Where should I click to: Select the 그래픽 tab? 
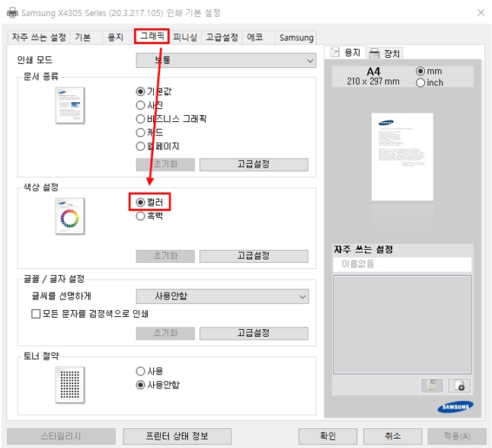tap(152, 36)
